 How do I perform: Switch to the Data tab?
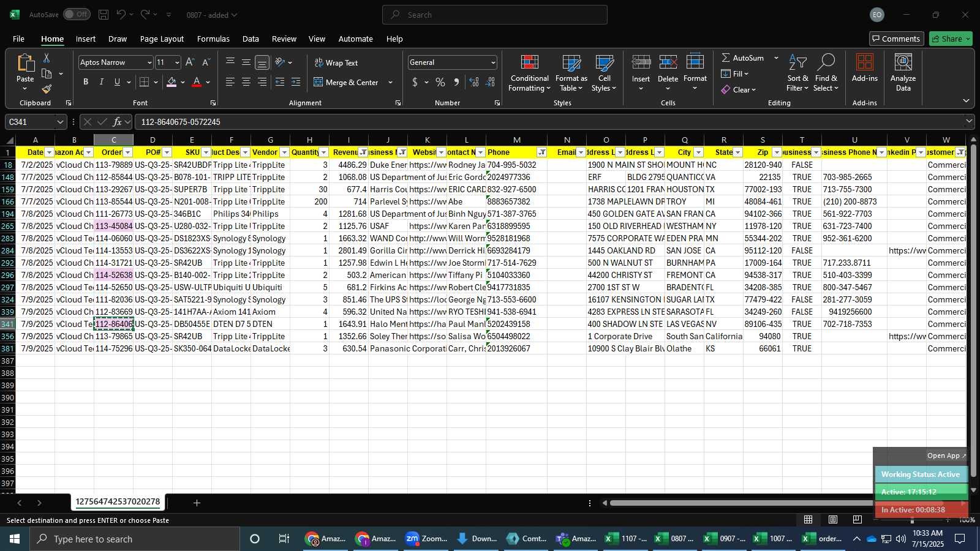click(x=251, y=39)
